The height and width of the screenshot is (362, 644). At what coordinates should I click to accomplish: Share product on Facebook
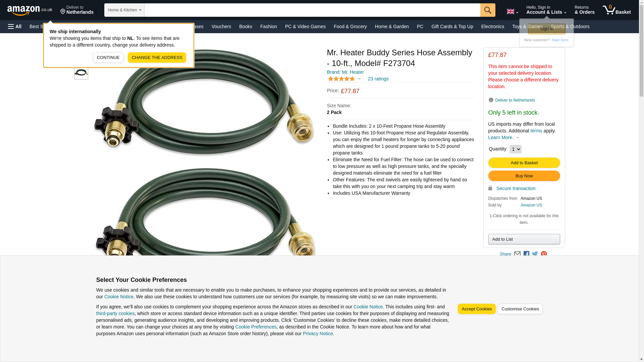[526, 254]
